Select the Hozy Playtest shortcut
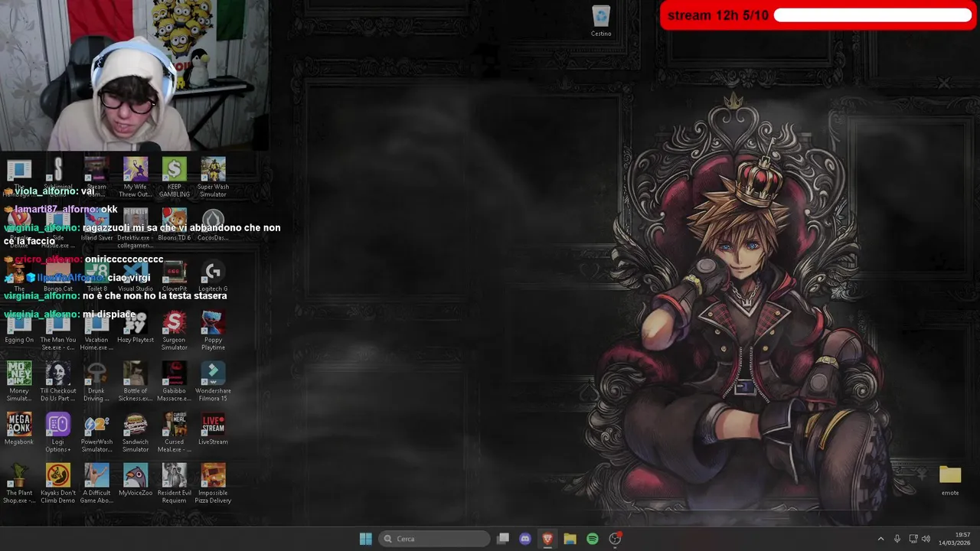980x551 pixels. (135, 328)
